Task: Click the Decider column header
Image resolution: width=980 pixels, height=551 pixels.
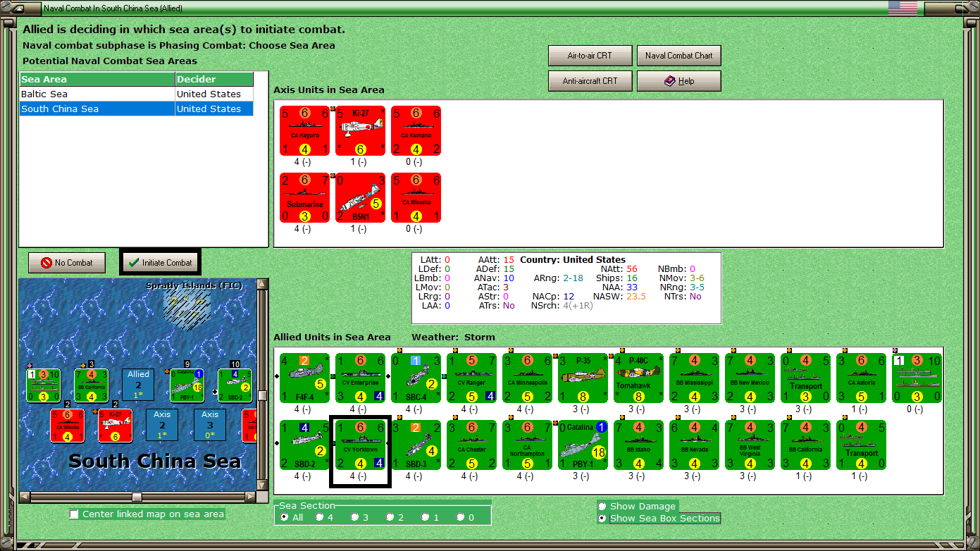Action: [x=214, y=79]
